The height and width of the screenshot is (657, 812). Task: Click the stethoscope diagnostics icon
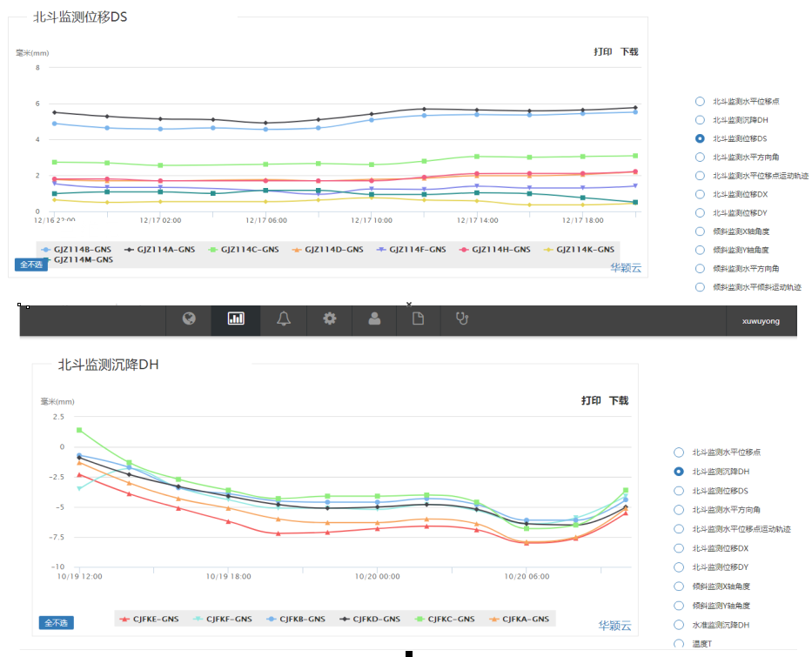(x=462, y=319)
